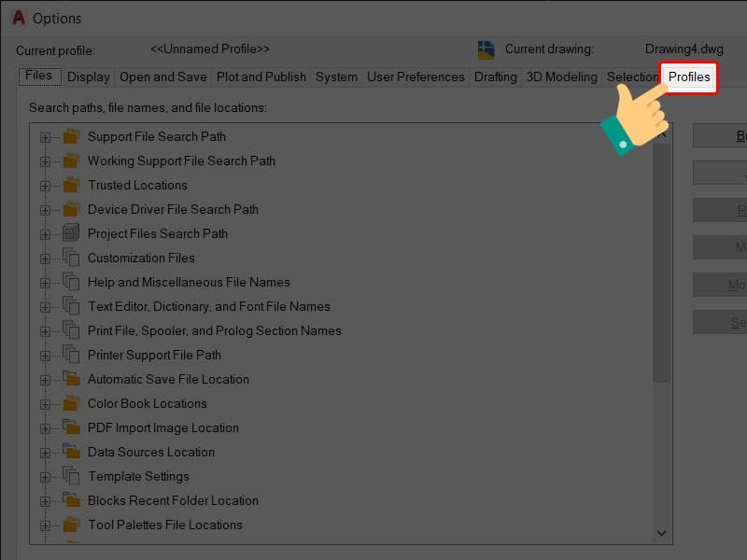Click the Support File Search Path folder icon
The width and height of the screenshot is (747, 560).
69,136
